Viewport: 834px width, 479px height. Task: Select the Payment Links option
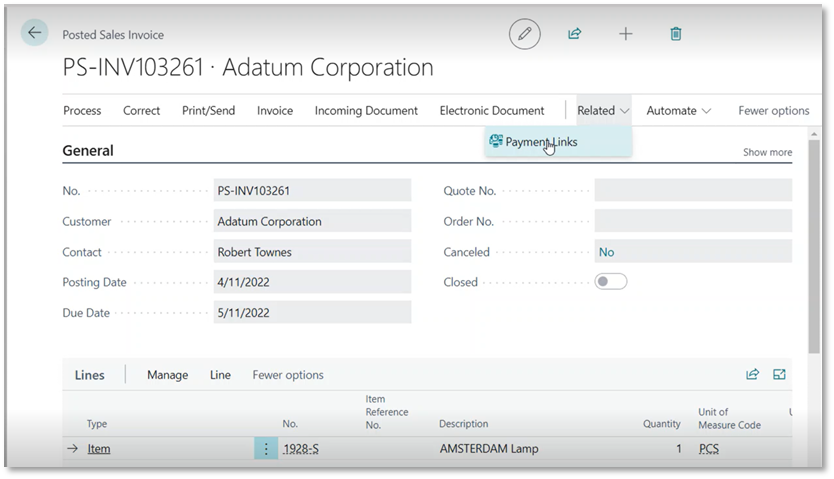pos(558,141)
